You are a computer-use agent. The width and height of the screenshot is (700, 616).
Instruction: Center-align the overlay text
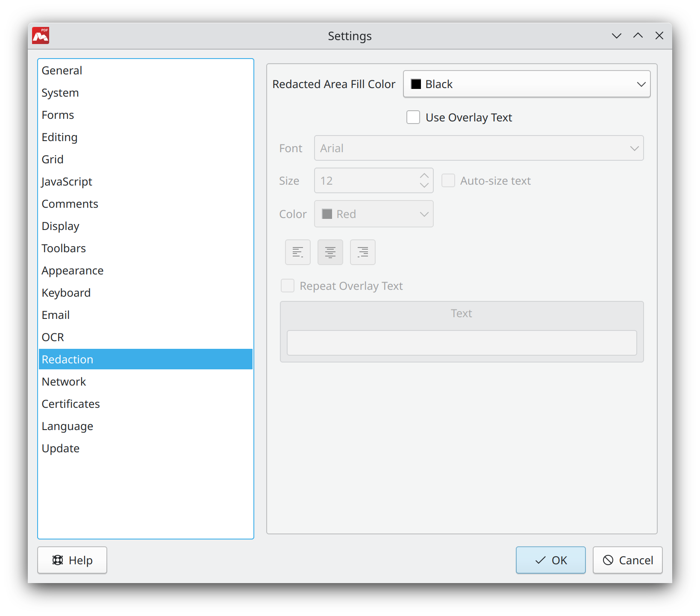(330, 252)
